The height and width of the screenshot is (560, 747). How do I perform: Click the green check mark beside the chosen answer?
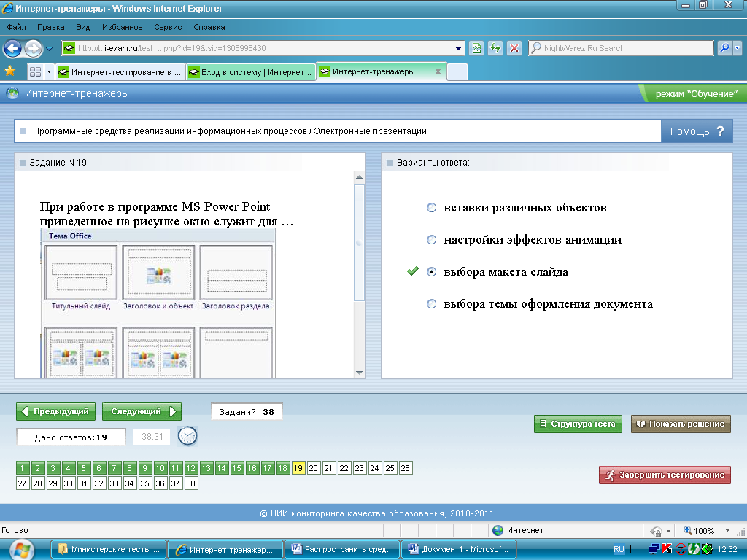pyautogui.click(x=413, y=271)
